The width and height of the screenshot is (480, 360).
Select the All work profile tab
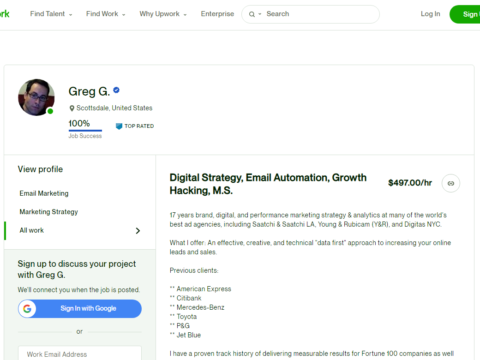(x=80, y=230)
